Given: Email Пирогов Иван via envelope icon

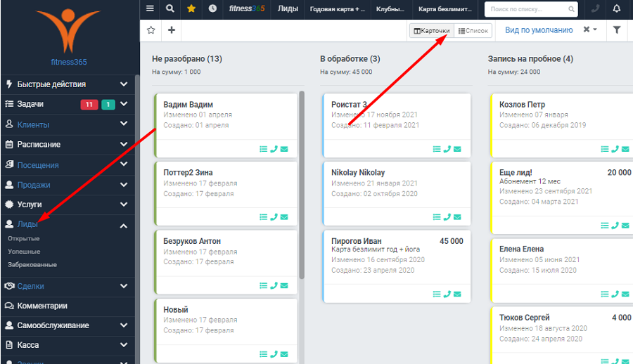Looking at the screenshot, I should 457,294.
